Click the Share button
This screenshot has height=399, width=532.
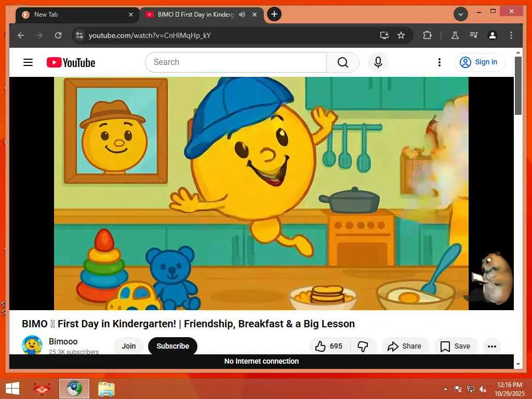(405, 346)
